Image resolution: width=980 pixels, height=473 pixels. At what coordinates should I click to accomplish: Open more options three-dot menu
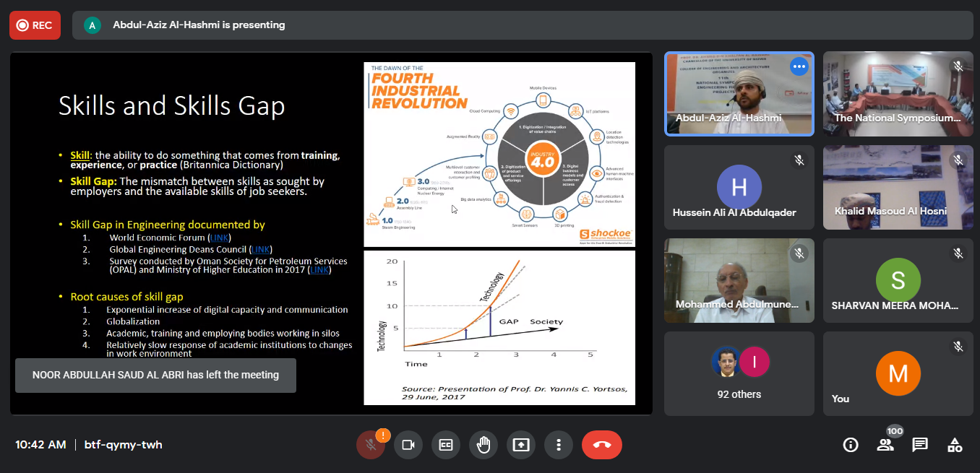[x=559, y=445]
